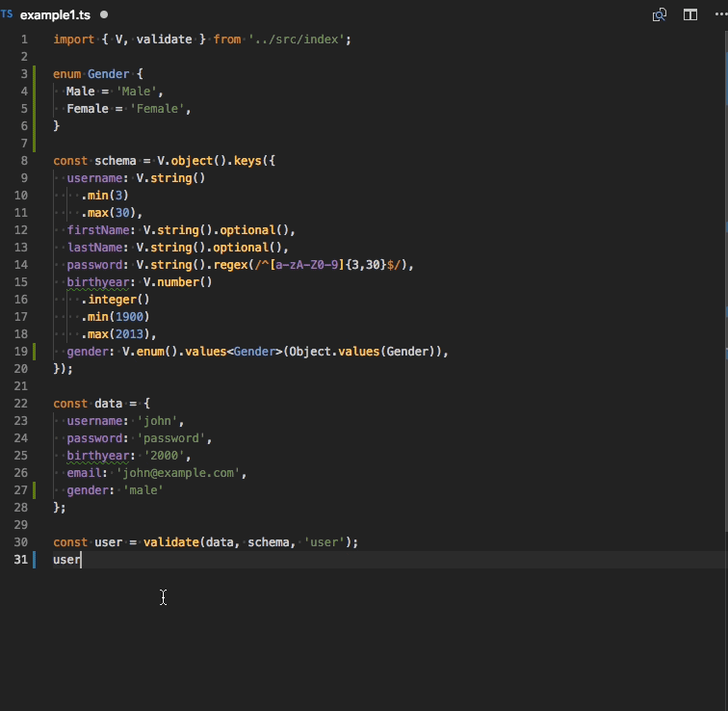Click '.max(30)' on line 11
The image size is (728, 711).
pyautogui.click(x=108, y=213)
